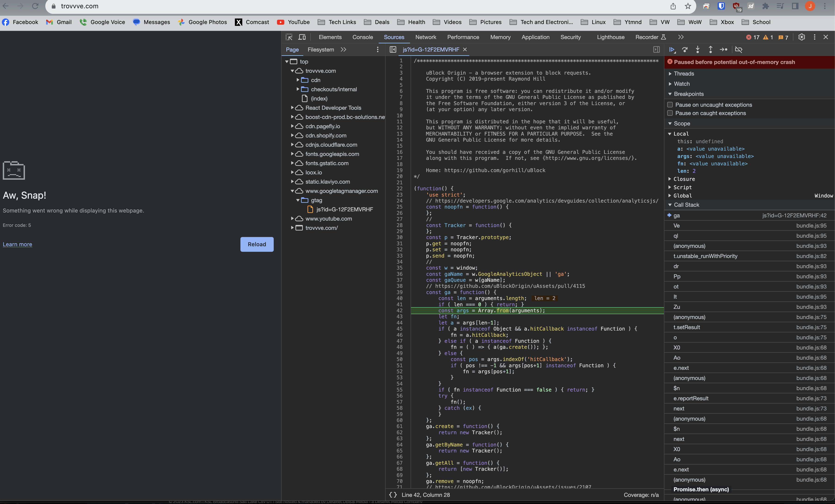Open the Network panel

click(x=426, y=37)
